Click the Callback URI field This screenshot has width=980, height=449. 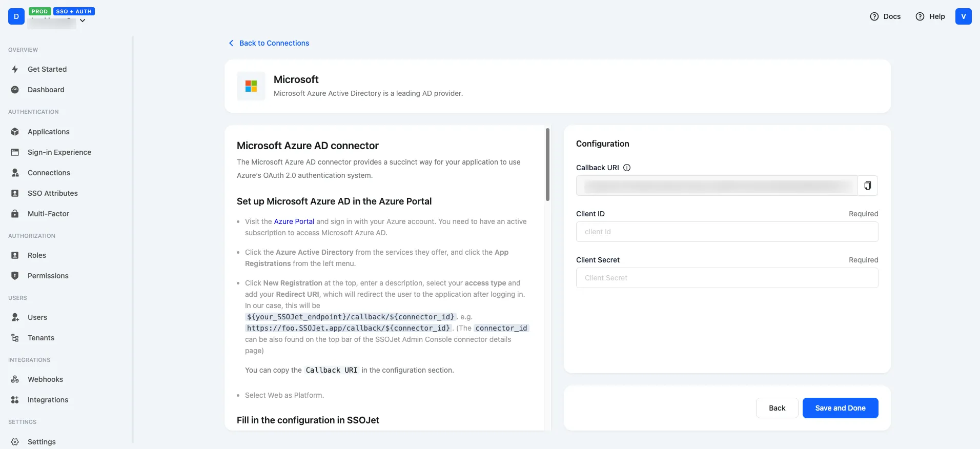(717, 186)
